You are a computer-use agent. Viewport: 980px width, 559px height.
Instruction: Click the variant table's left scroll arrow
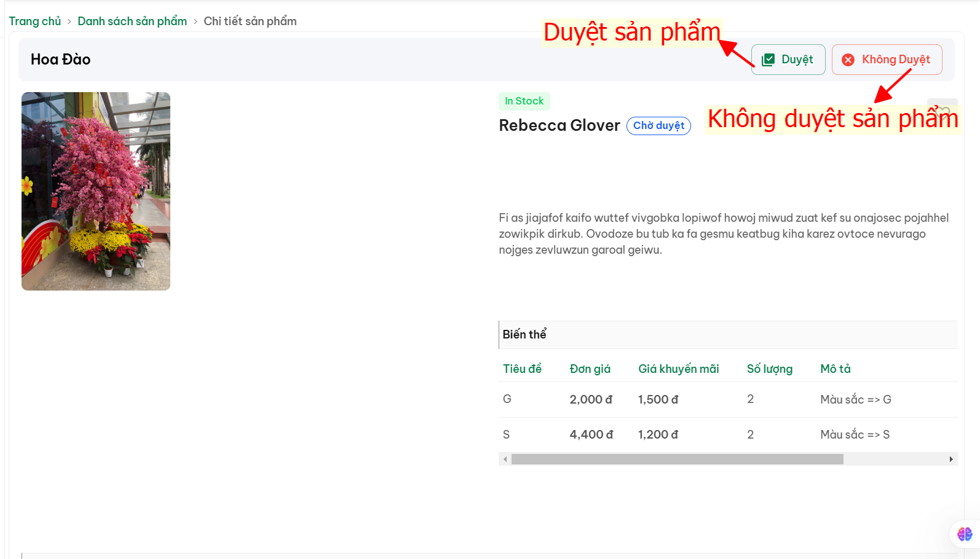coord(505,459)
